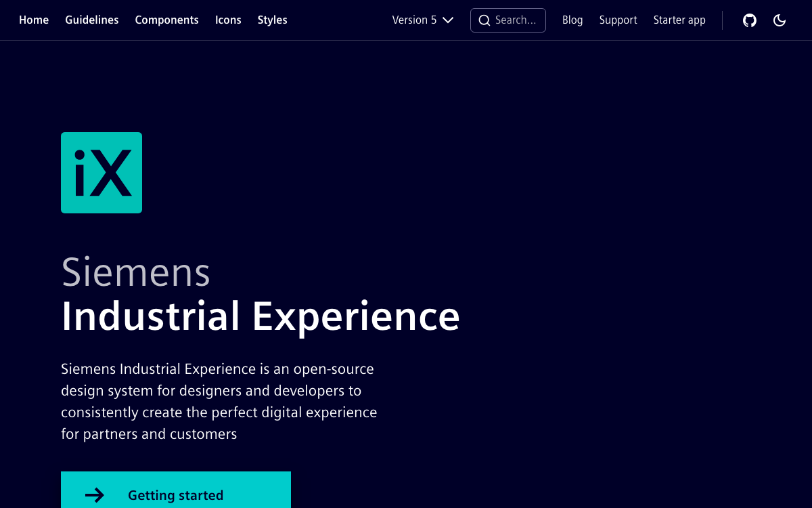Focus the Search... input field
This screenshot has width=812, height=508.
(508, 20)
